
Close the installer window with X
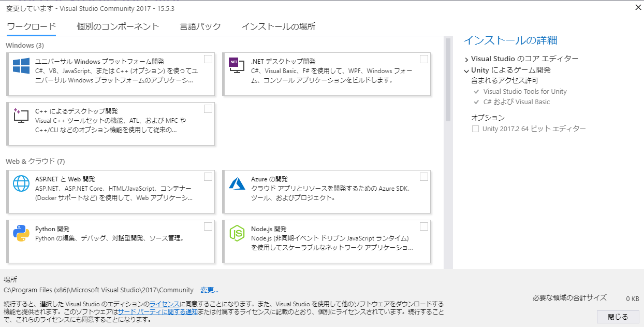pos(637,7)
